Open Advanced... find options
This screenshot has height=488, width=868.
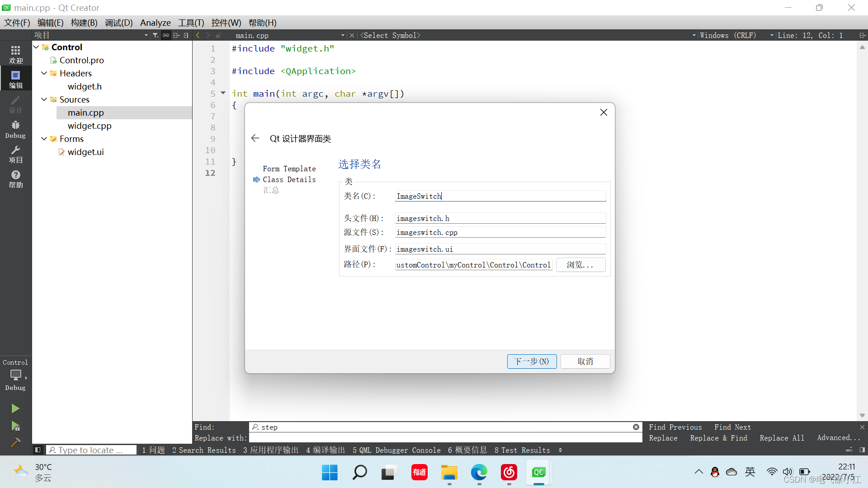tap(839, 438)
